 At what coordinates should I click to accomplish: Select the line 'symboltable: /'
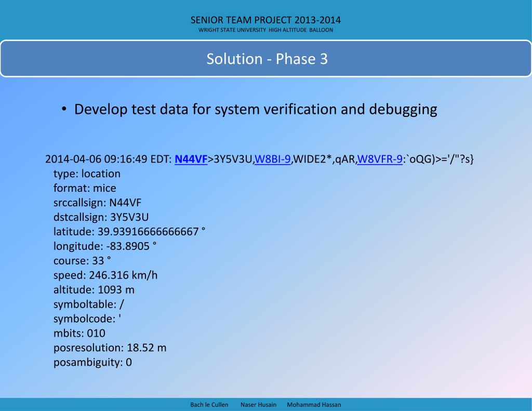click(x=88, y=304)
